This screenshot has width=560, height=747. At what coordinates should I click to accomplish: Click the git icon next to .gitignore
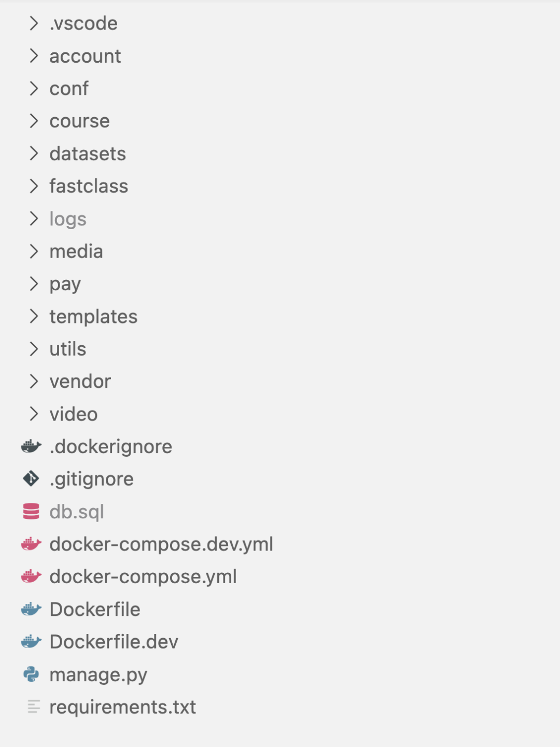(x=31, y=478)
